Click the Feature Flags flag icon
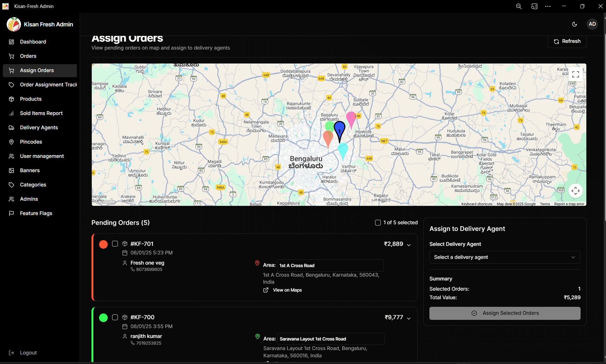 pyautogui.click(x=11, y=213)
